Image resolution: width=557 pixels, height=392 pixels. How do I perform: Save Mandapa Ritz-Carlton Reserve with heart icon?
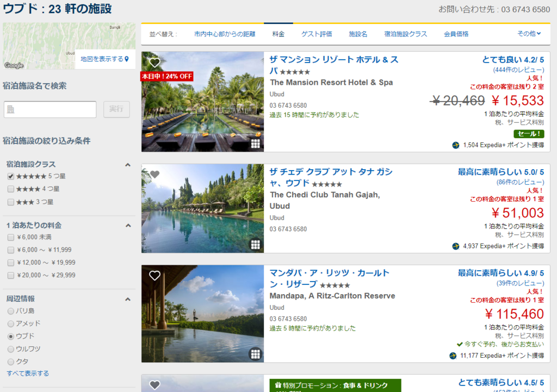154,276
